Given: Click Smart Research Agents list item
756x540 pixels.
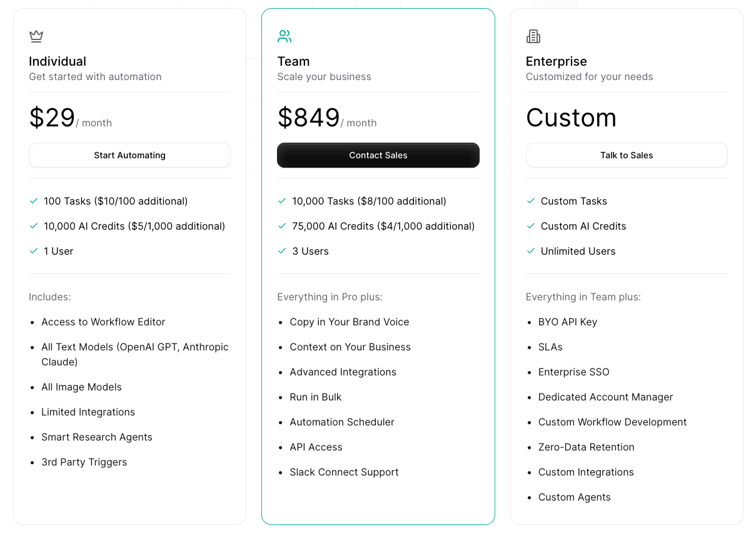Looking at the screenshot, I should click(x=97, y=437).
